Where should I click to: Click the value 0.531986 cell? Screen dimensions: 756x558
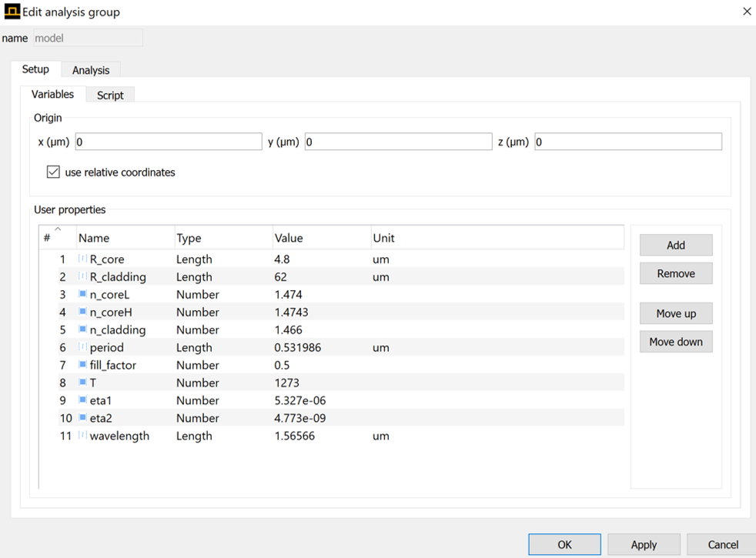point(297,347)
